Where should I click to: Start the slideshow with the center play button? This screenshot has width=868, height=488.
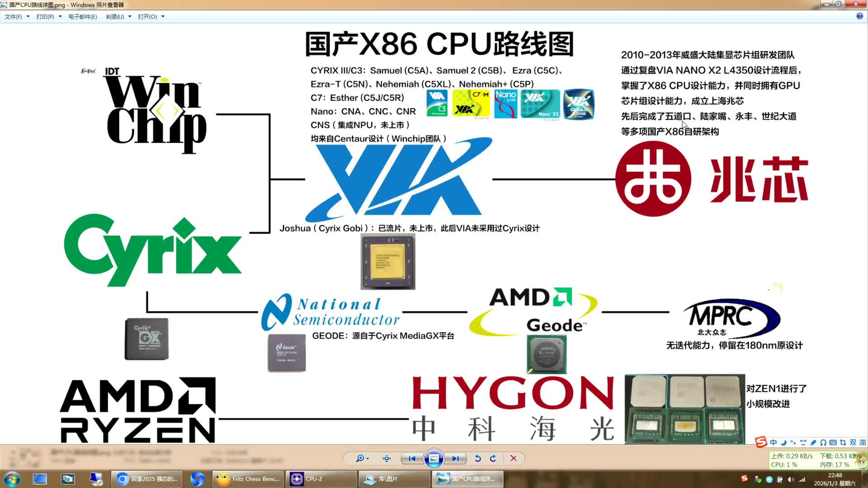434,458
